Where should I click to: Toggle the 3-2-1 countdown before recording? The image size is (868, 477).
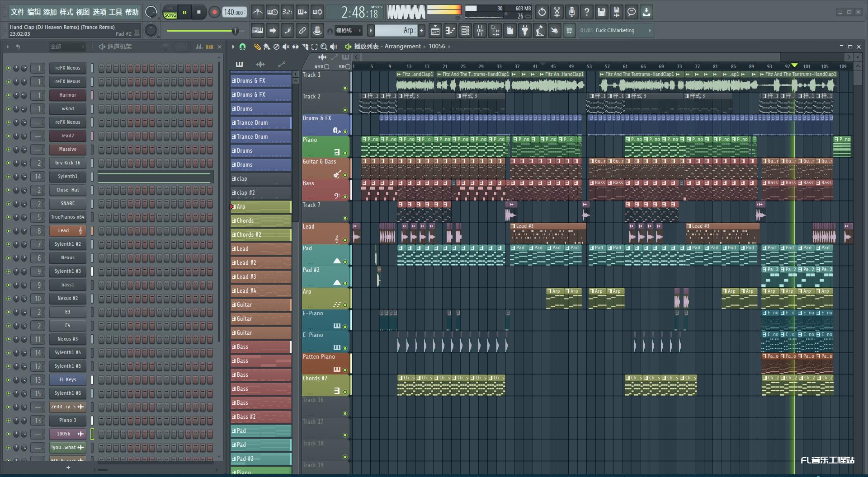point(287,12)
